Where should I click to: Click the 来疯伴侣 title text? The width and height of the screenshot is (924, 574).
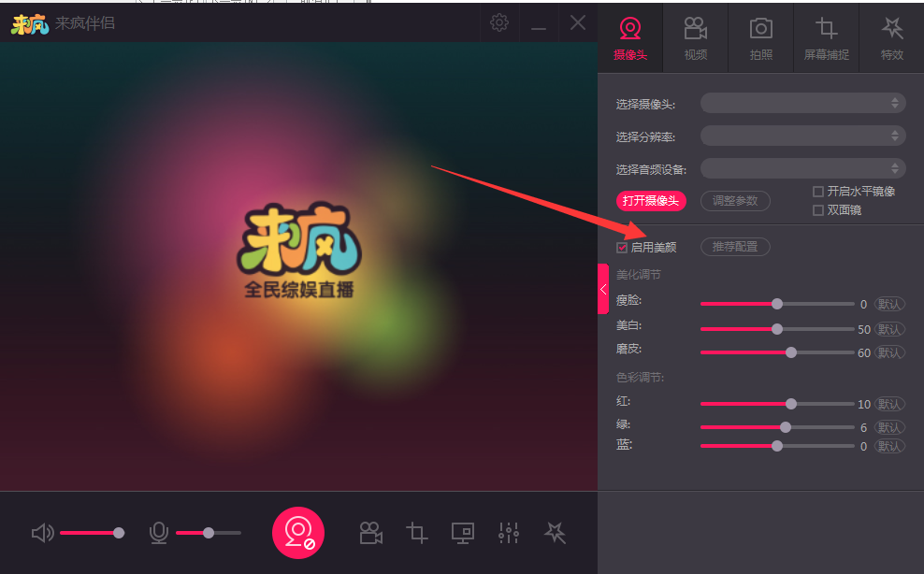tap(85, 23)
